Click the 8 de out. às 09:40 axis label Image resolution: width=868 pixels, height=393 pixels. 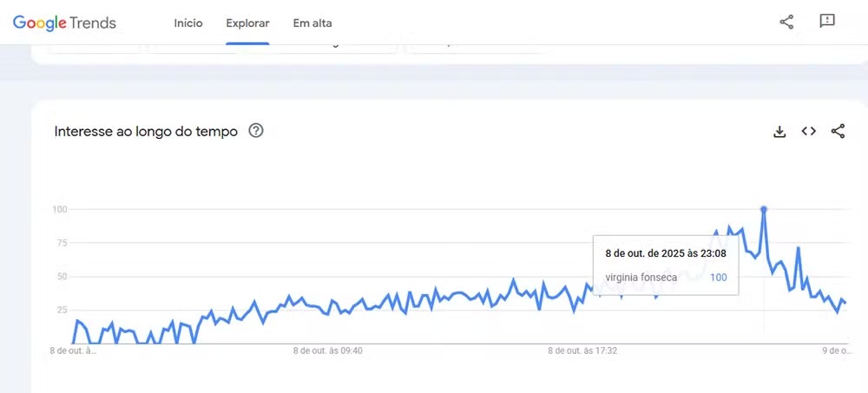(x=328, y=350)
